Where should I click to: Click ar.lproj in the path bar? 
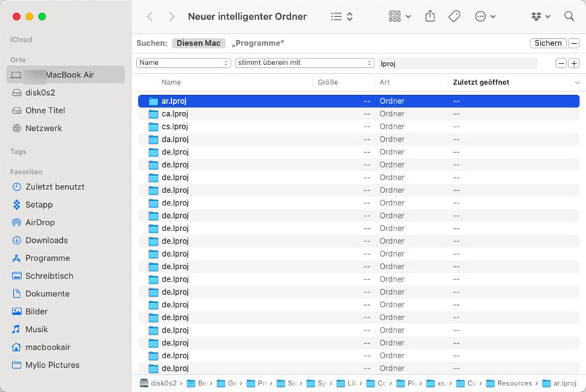click(559, 383)
